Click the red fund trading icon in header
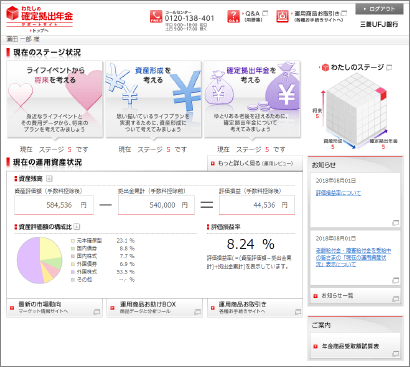The height and width of the screenshot is (367, 410). (282, 16)
